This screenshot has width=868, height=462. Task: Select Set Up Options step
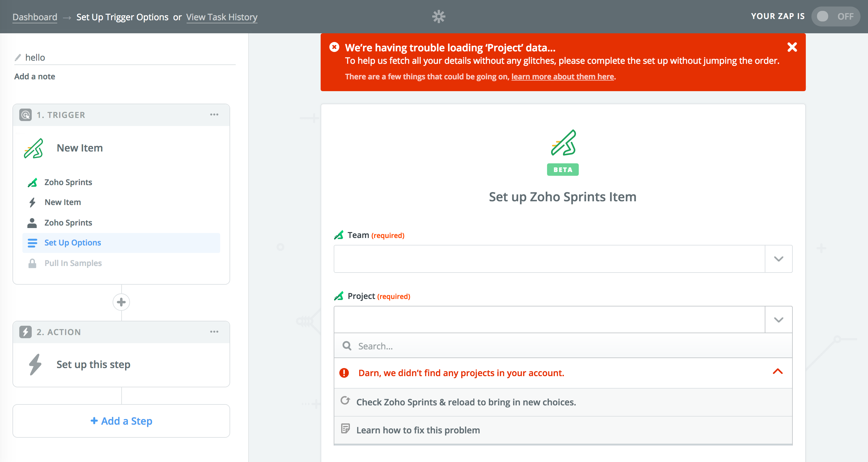pyautogui.click(x=72, y=243)
